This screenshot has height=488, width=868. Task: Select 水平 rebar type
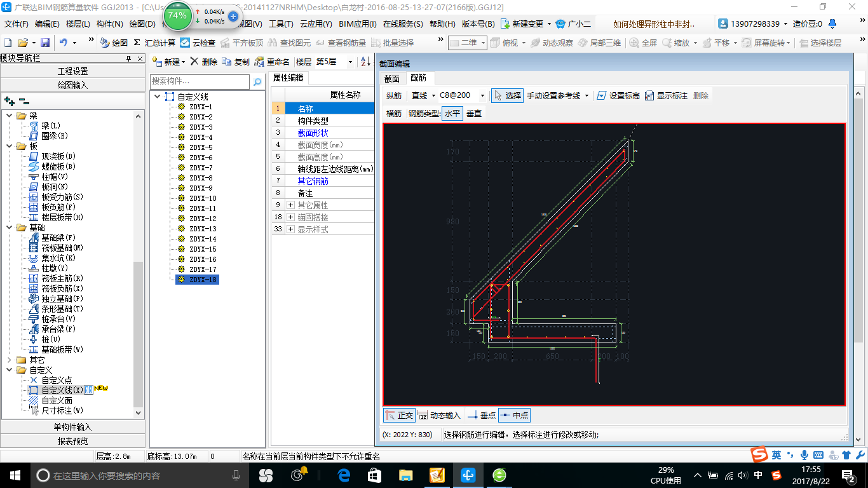pos(452,113)
